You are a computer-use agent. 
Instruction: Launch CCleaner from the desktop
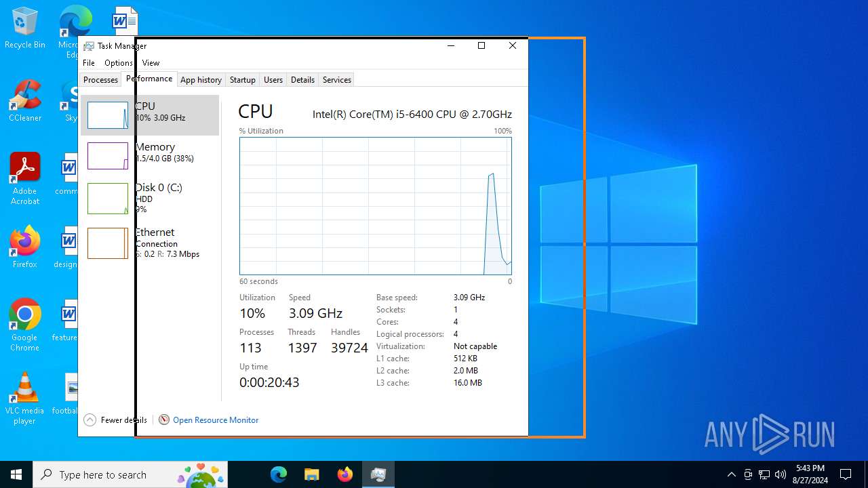click(x=24, y=101)
